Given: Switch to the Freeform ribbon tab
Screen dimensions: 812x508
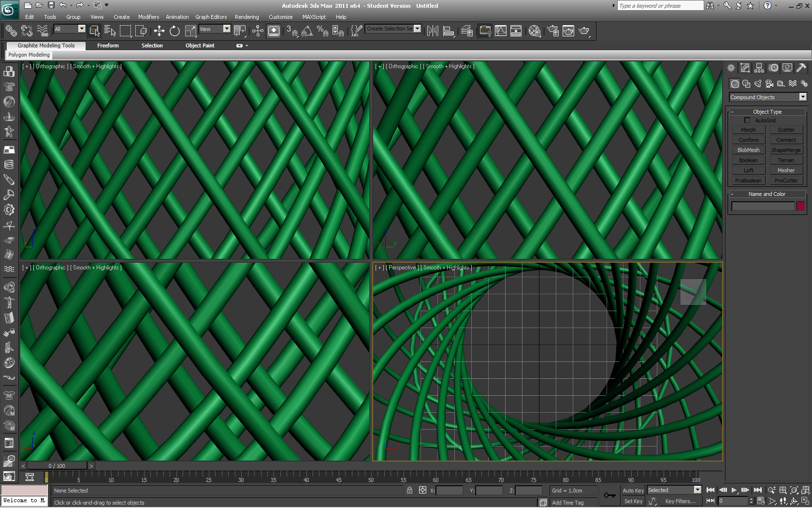Looking at the screenshot, I should (x=108, y=45).
